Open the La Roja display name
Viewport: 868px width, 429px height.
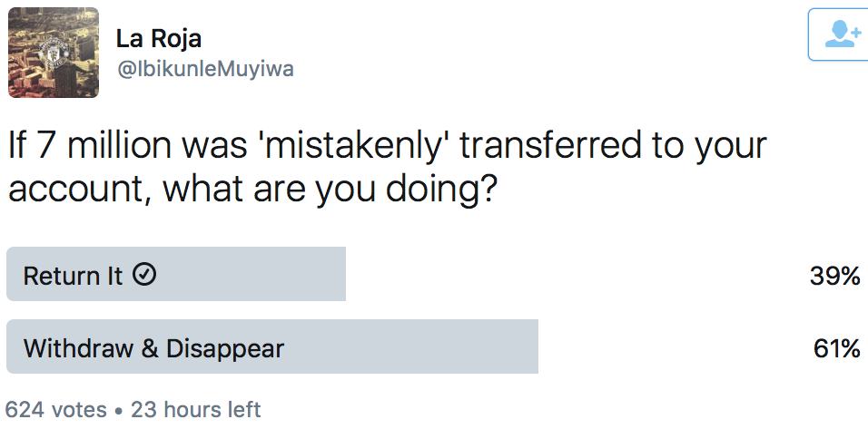point(159,39)
